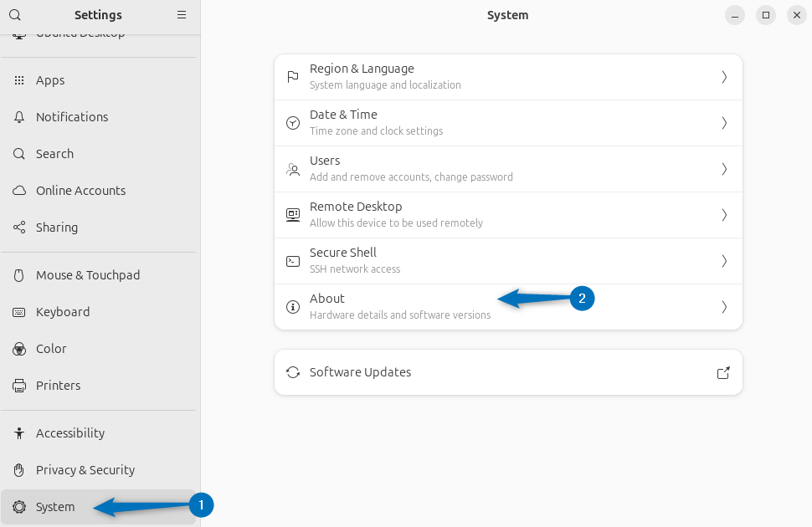Expand the Users row chevron

(x=723, y=168)
